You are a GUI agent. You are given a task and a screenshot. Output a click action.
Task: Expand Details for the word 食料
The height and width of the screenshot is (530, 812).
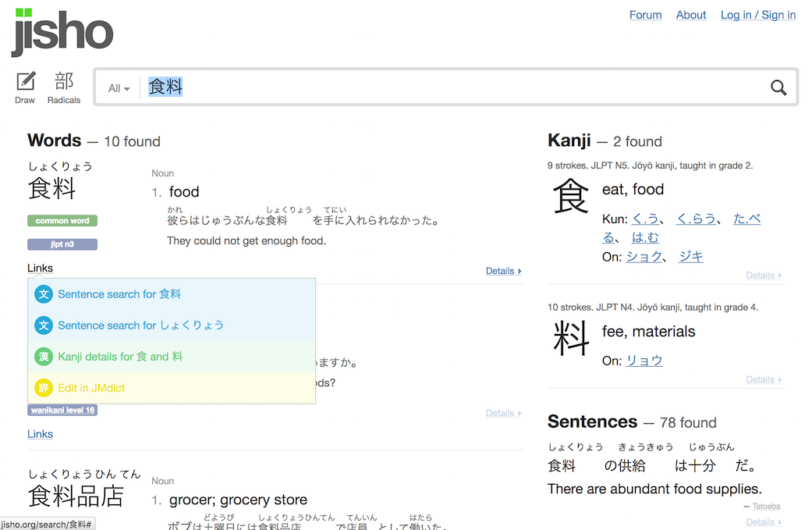[x=501, y=270]
